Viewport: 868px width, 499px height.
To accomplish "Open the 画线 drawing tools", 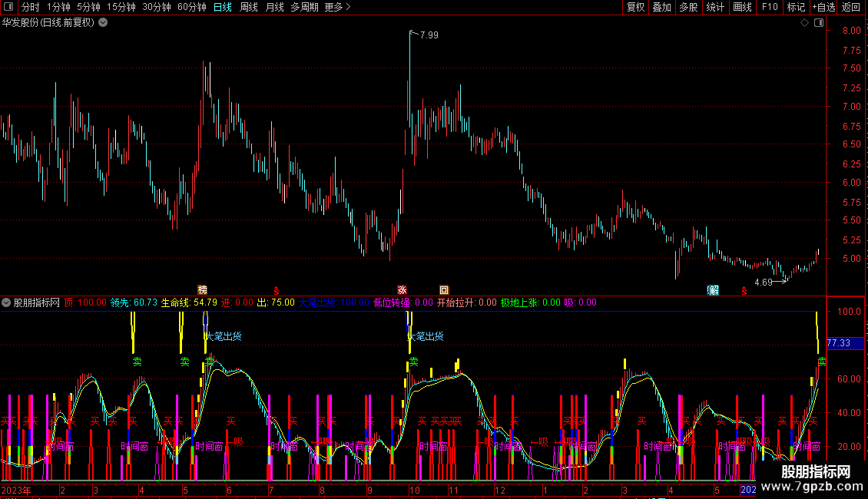I will 742,7.
